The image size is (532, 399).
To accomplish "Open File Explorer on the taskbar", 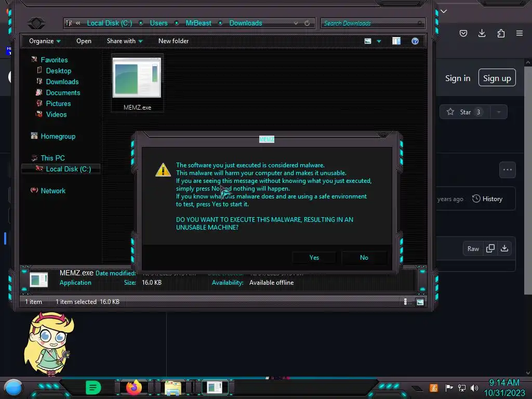I will (173, 388).
